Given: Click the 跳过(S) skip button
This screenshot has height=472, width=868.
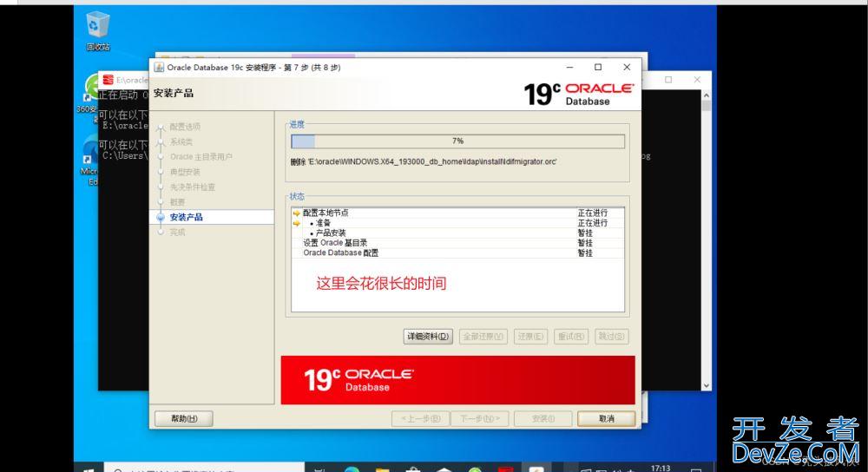Looking at the screenshot, I should pyautogui.click(x=611, y=337).
